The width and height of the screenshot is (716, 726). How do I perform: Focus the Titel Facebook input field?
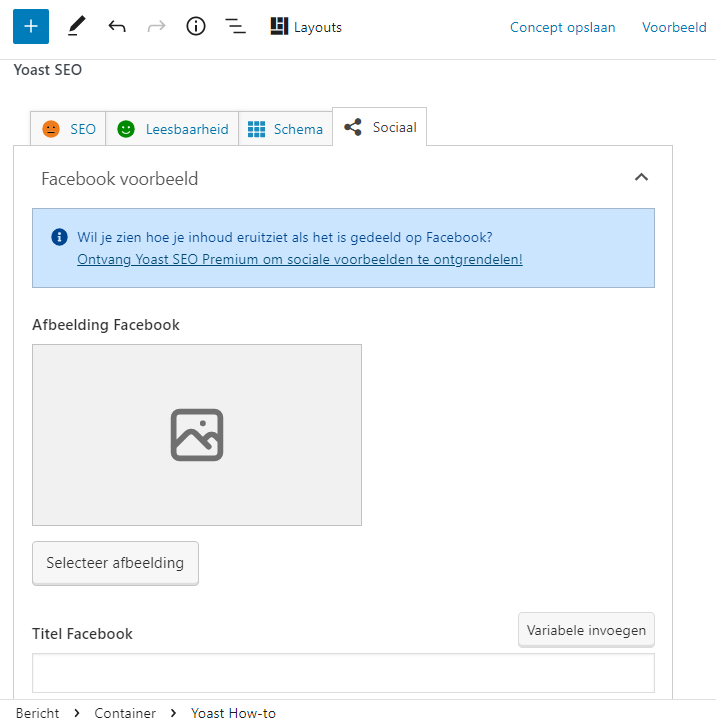tap(343, 673)
